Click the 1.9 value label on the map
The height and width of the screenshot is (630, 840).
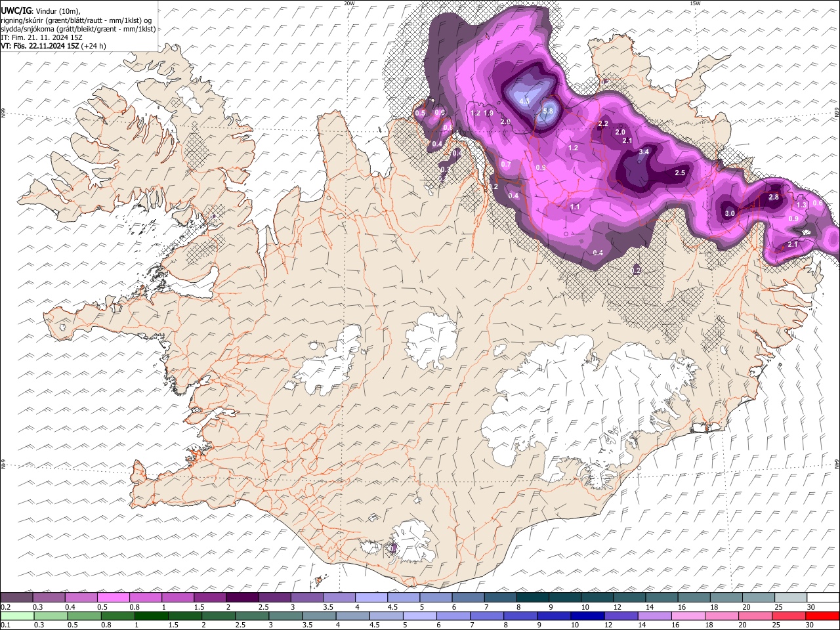coord(488,114)
